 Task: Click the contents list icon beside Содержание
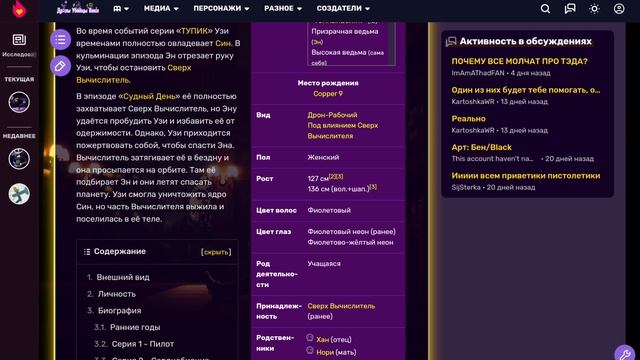[87, 252]
